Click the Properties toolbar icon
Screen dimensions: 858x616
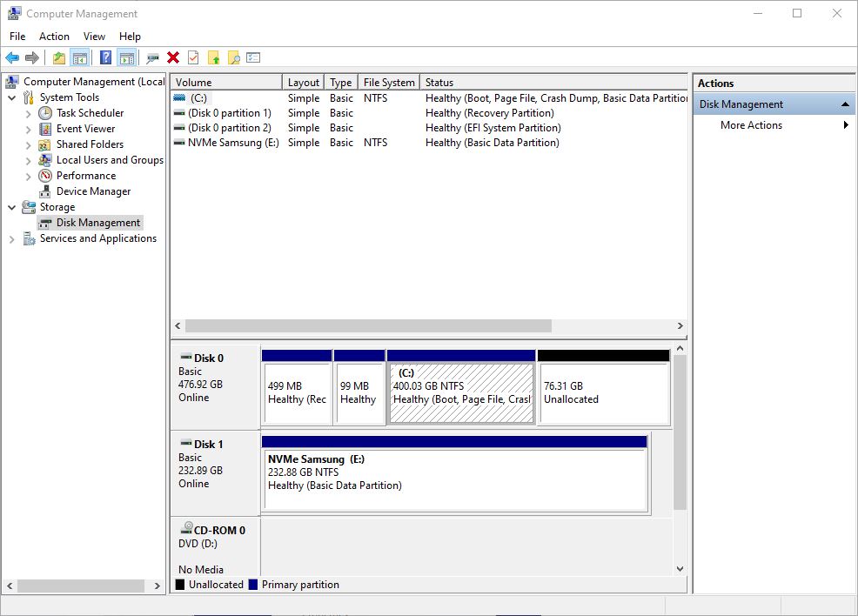pos(193,57)
